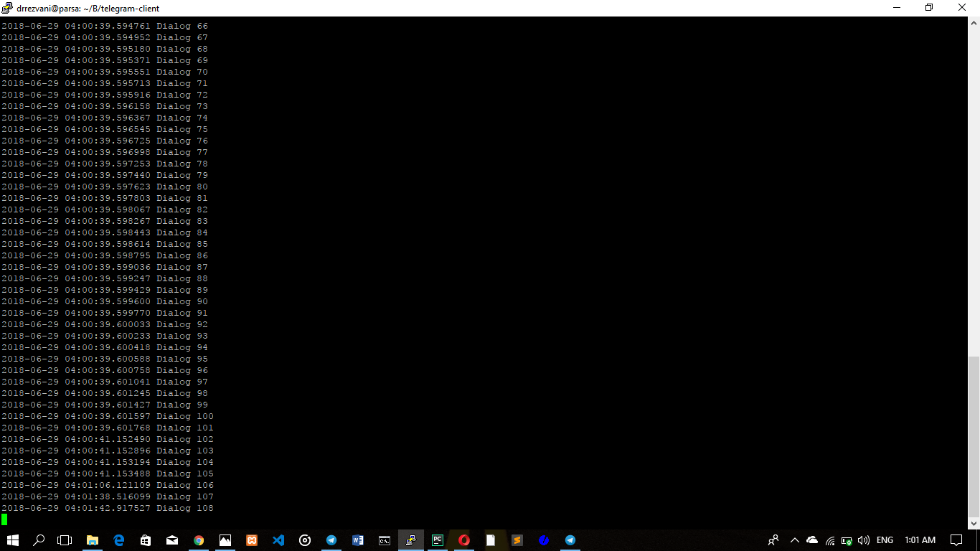Open Command Prompt from taskbar
The width and height of the screenshot is (980, 551).
coord(385,540)
